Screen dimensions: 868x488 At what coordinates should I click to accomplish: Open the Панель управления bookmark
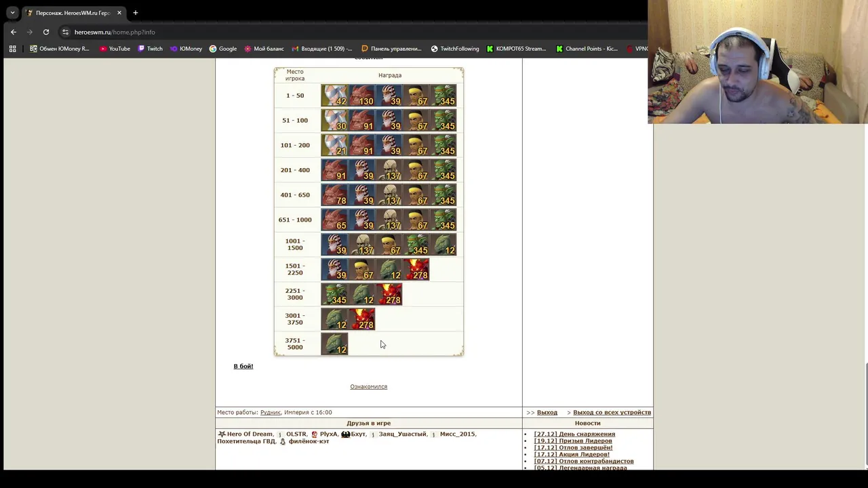[x=391, y=49]
